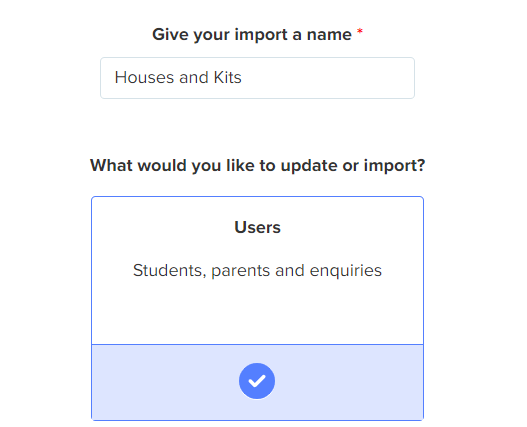Screen dimensions: 527x427
Task: Focus the import name input field
Action: point(257,78)
